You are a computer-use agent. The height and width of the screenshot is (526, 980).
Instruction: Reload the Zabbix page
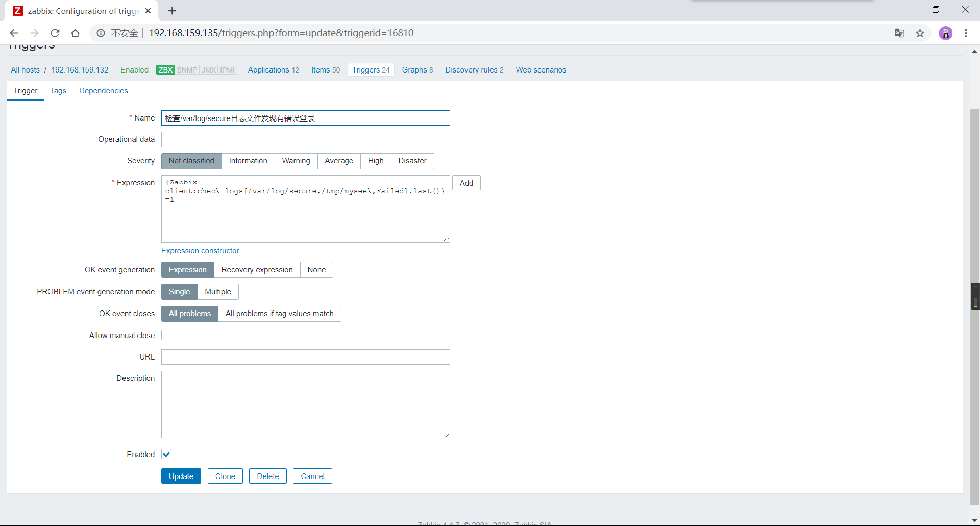pos(55,33)
